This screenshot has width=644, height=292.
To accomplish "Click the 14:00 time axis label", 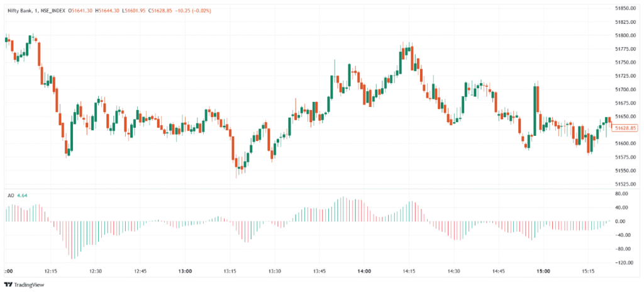I will tap(364, 271).
